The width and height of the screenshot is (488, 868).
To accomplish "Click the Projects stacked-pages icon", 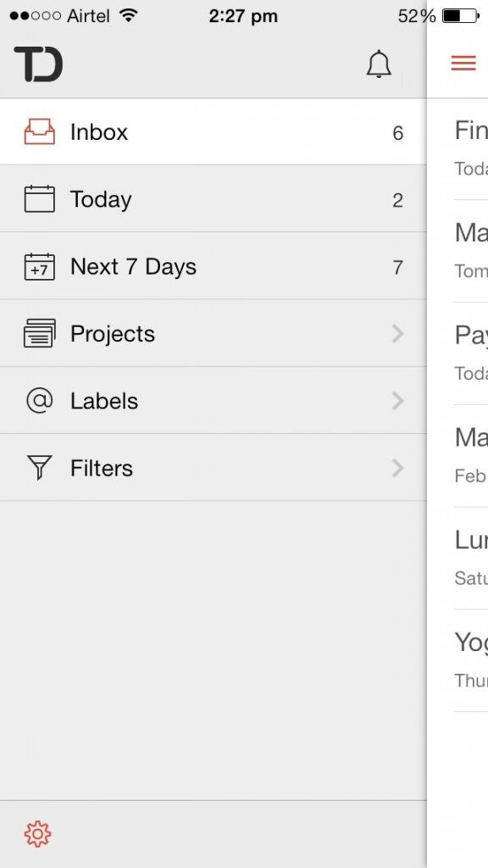I will coord(39,333).
